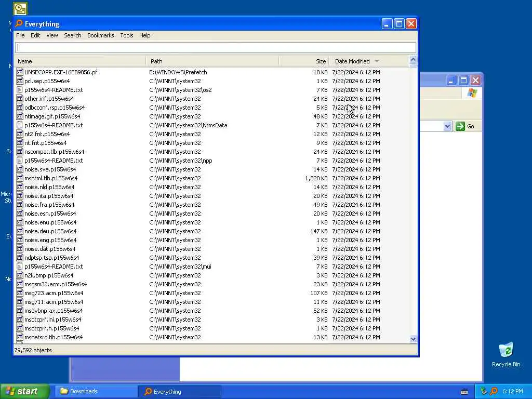
Task: Open address dropdown in background window
Action: click(x=447, y=126)
